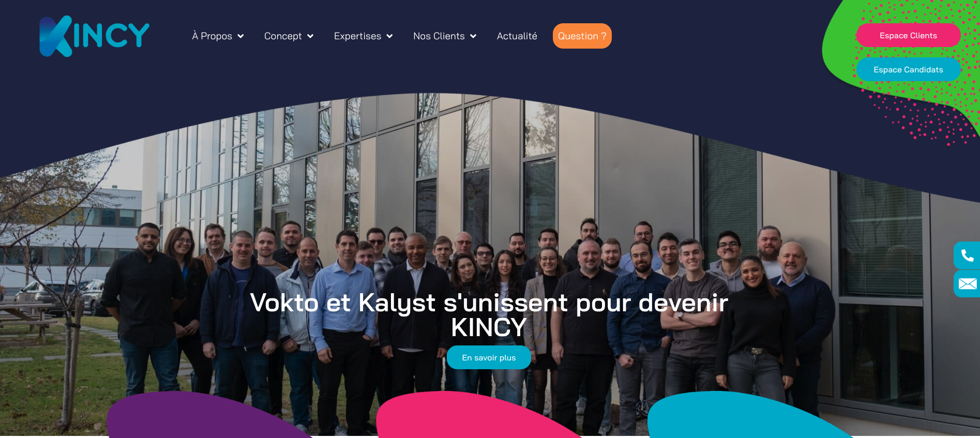Image resolution: width=980 pixels, height=438 pixels.
Task: Click the orange Question ? button
Action: pyautogui.click(x=582, y=36)
